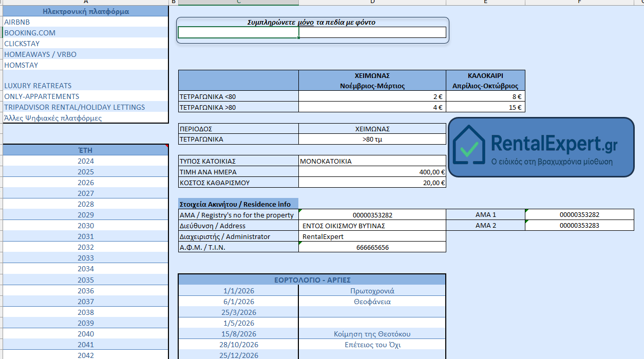
Task: Select the ΠΕΡΙΟΔΟΣ value cell showing ΧΕΙΜΩΝΑΣ
Action: click(372, 129)
